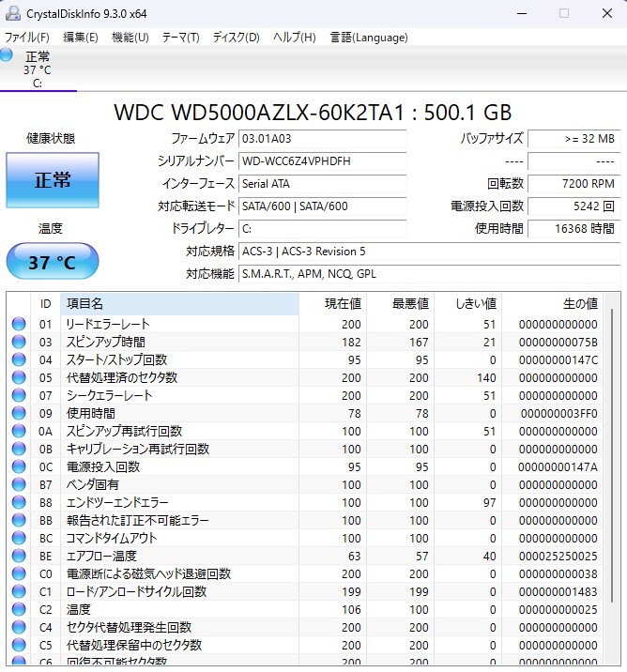Click the バッファサイズ field >= 32 MB

(x=573, y=139)
